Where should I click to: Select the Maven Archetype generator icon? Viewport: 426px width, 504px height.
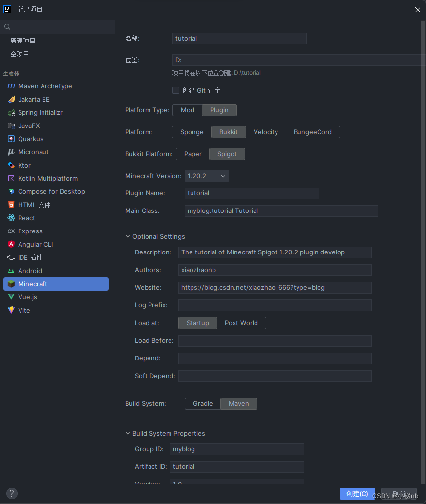11,86
